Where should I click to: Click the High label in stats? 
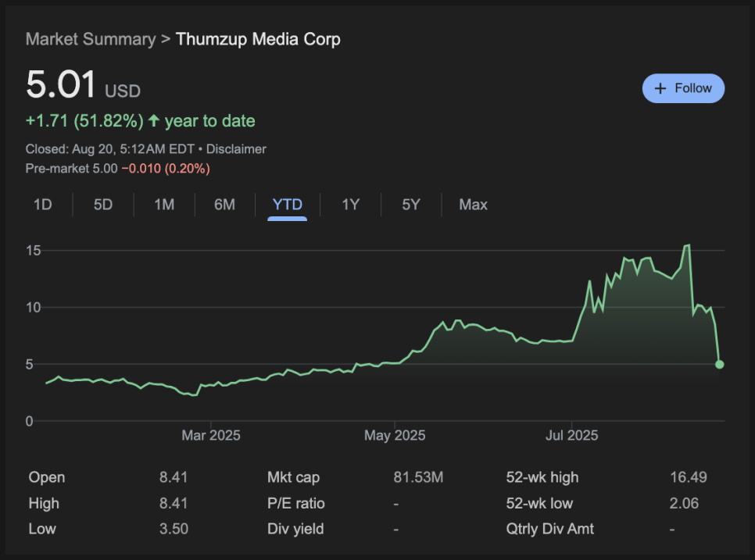pos(44,504)
